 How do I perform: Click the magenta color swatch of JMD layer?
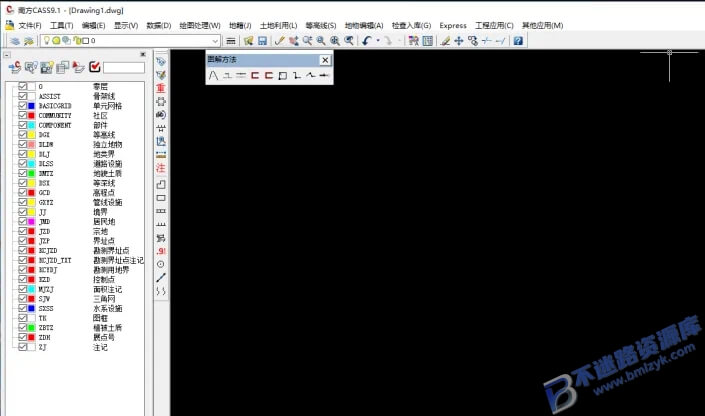pos(31,221)
